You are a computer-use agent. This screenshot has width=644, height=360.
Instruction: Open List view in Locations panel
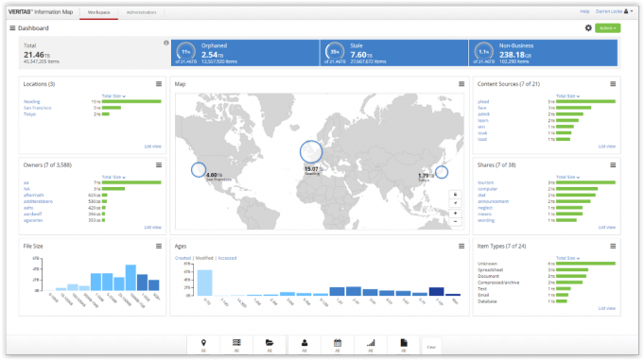[153, 146]
